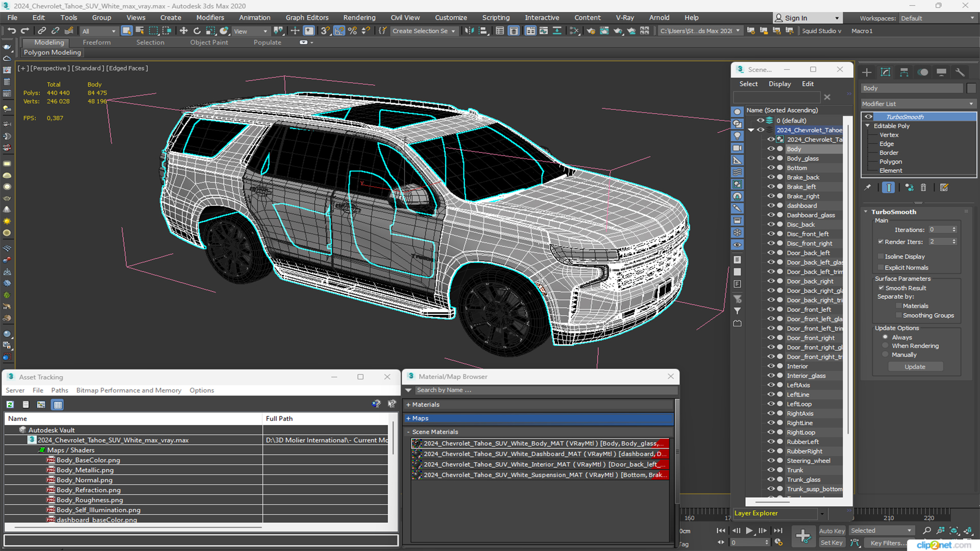Expand Materials group in Material Browser
Viewport: 980px width, 551px height.
tap(408, 405)
